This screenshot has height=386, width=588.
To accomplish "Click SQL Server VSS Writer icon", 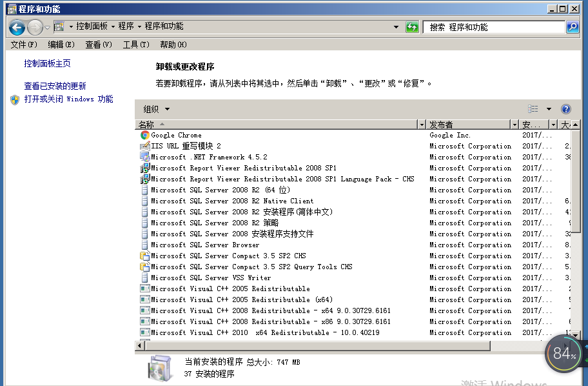I will click(145, 278).
